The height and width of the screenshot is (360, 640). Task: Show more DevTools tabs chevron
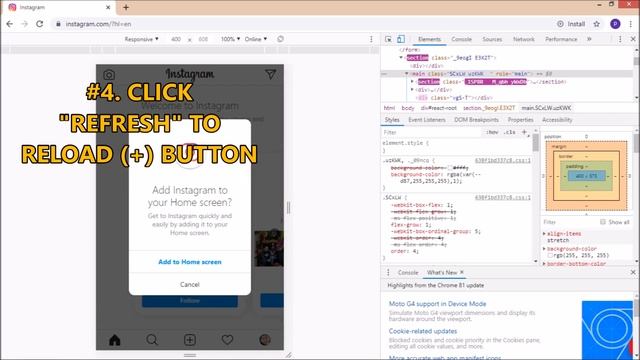click(589, 39)
